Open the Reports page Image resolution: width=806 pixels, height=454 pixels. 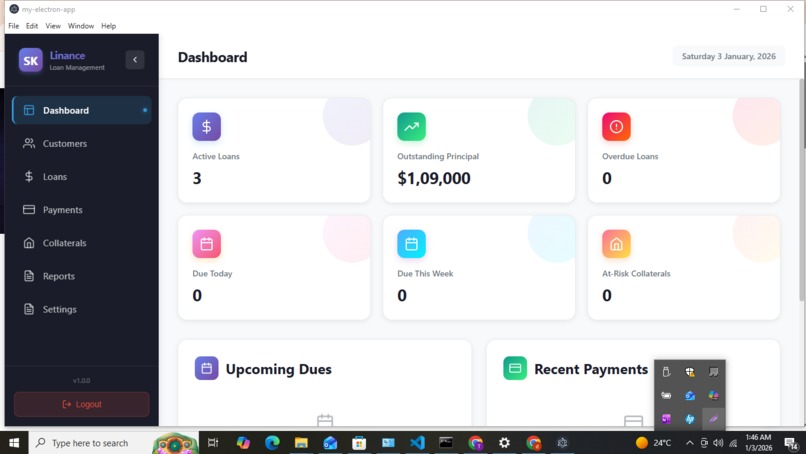click(x=82, y=276)
